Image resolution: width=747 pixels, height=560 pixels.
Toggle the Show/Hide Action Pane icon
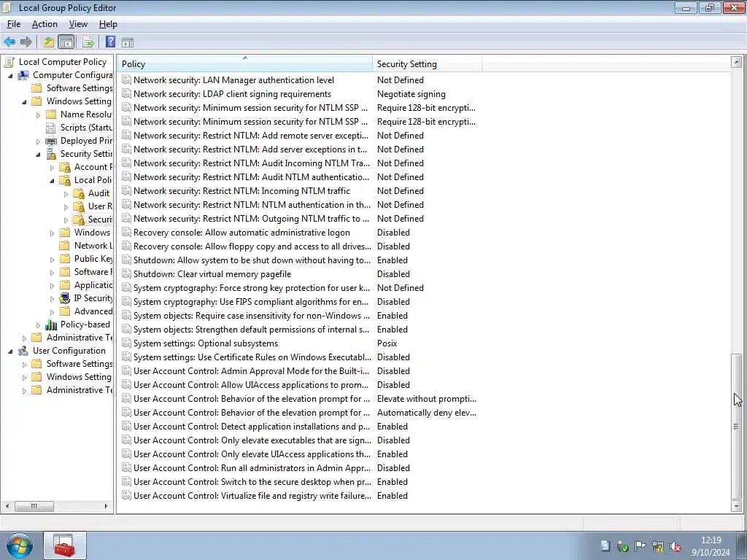128,42
